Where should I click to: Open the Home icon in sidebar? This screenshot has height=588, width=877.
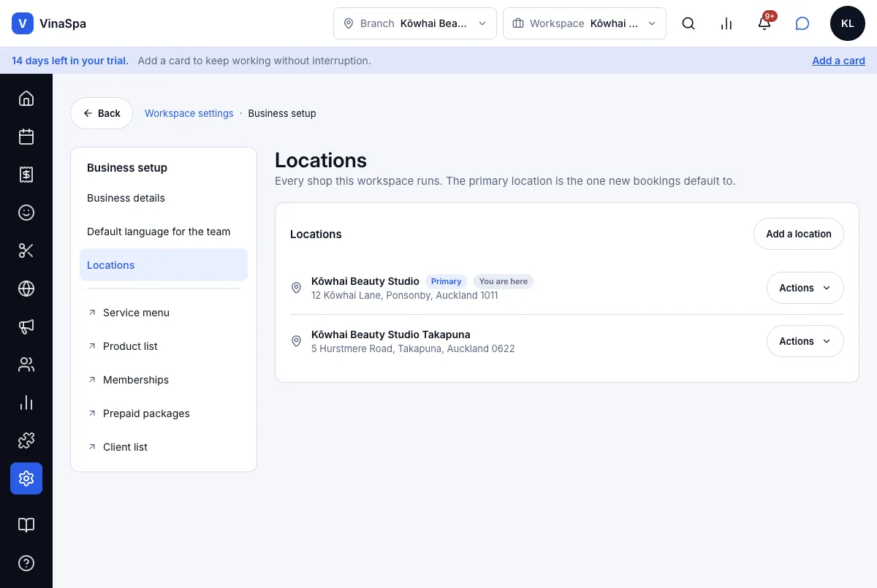pyautogui.click(x=26, y=99)
